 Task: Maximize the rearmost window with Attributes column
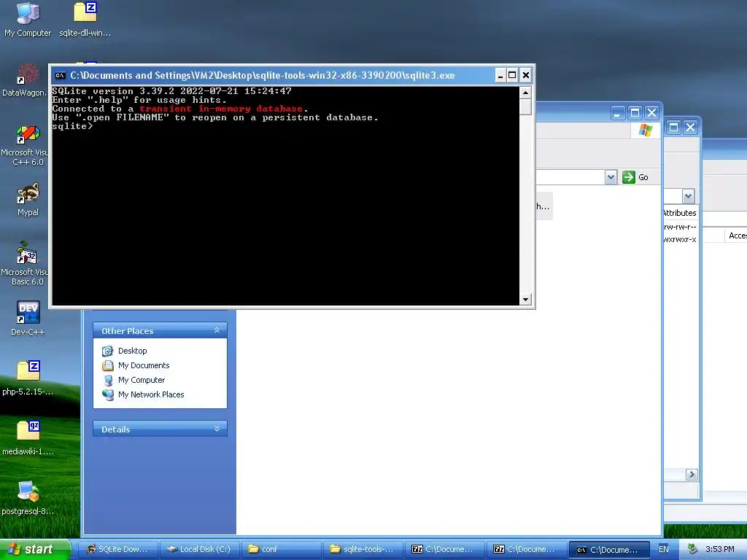(673, 127)
